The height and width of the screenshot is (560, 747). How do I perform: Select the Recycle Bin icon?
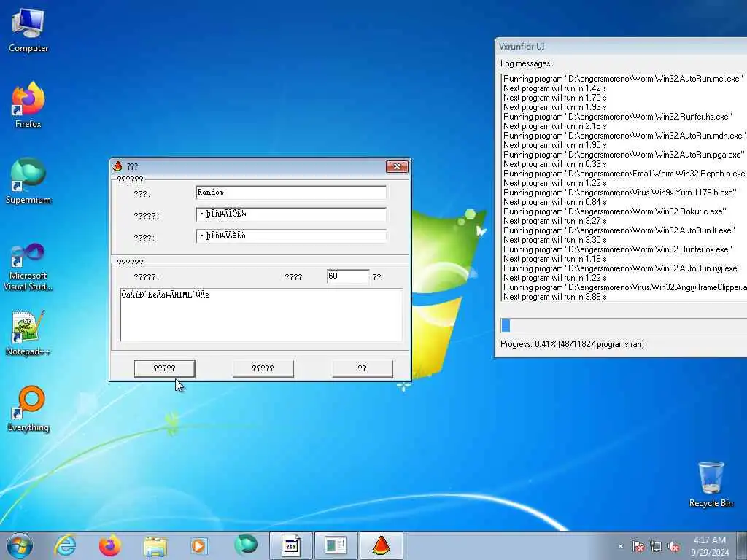click(711, 484)
